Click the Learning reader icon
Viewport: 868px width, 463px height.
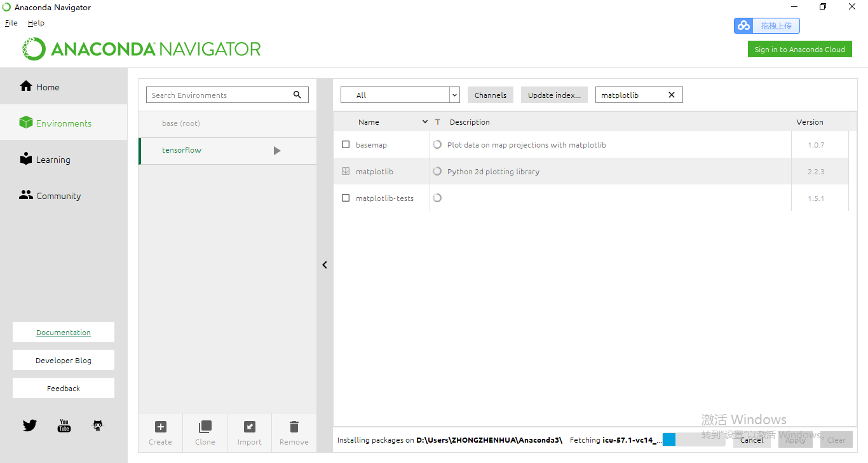(26, 158)
